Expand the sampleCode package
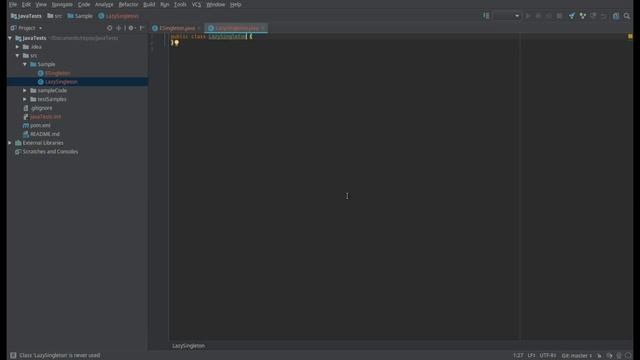The height and width of the screenshot is (360, 640). coord(25,91)
